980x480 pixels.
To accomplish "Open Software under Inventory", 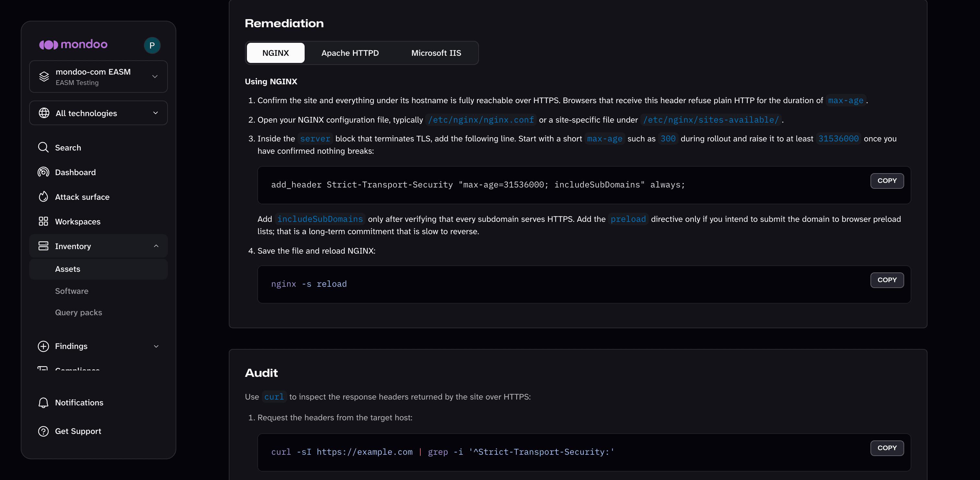I will (72, 291).
